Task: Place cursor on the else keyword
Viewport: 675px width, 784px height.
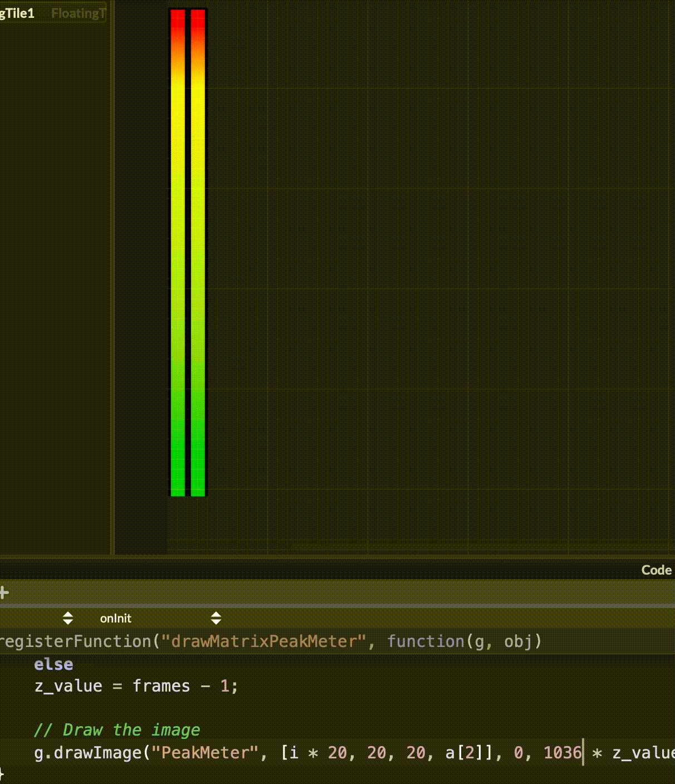Action: (x=53, y=664)
